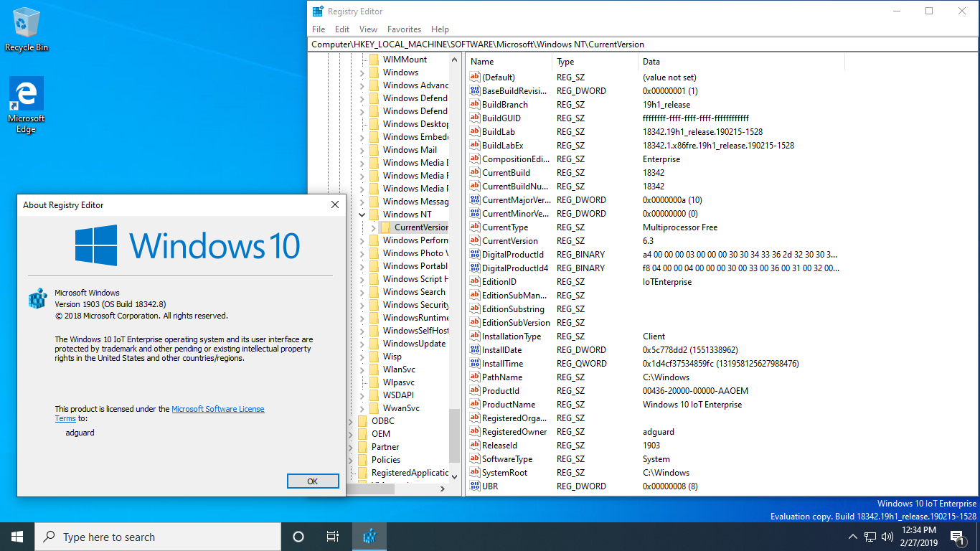Open the Help menu
980x551 pixels.
pyautogui.click(x=440, y=29)
